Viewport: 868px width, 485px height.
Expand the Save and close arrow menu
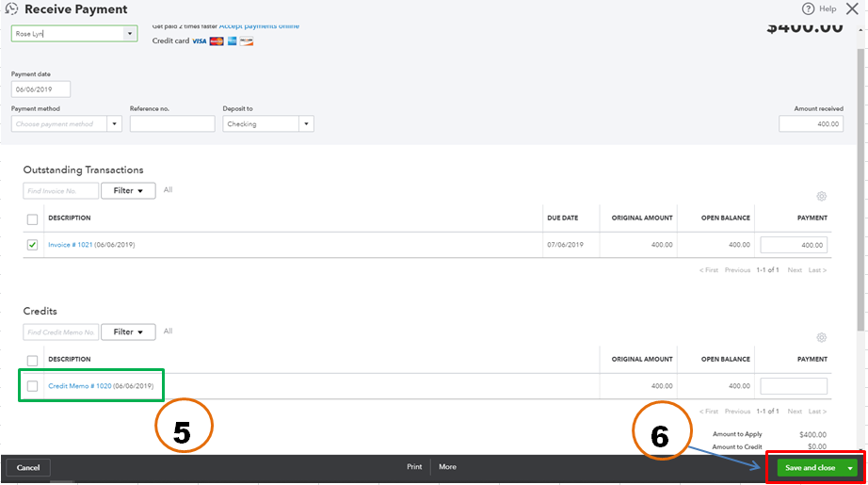pos(850,468)
